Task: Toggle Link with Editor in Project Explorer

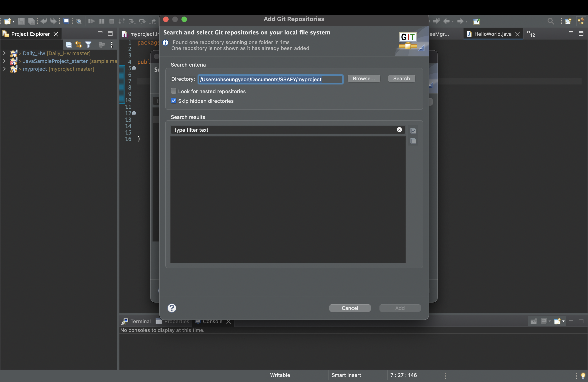Action: tap(79, 45)
